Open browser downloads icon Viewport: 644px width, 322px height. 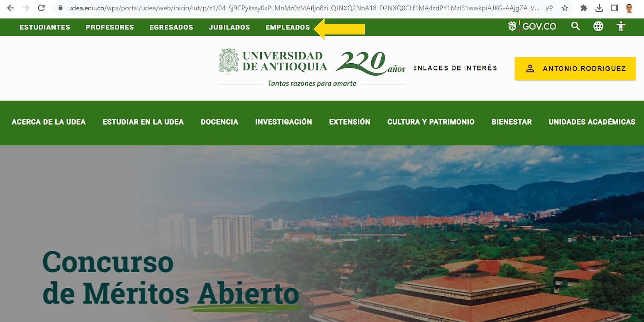599,8
